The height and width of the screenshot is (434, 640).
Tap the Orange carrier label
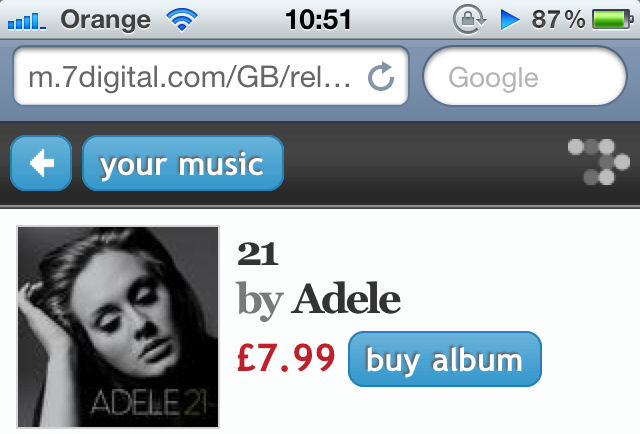(106, 20)
